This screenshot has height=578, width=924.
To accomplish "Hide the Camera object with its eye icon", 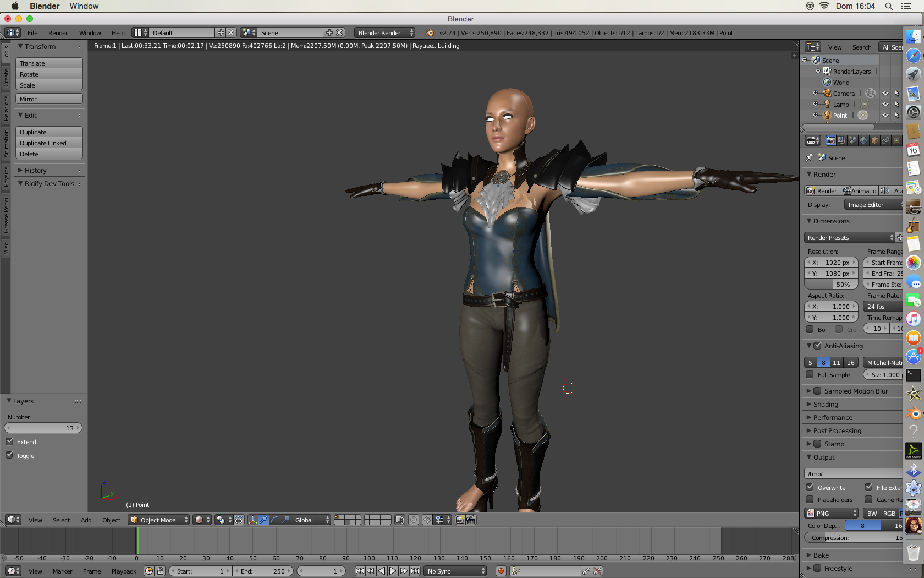I will (886, 94).
